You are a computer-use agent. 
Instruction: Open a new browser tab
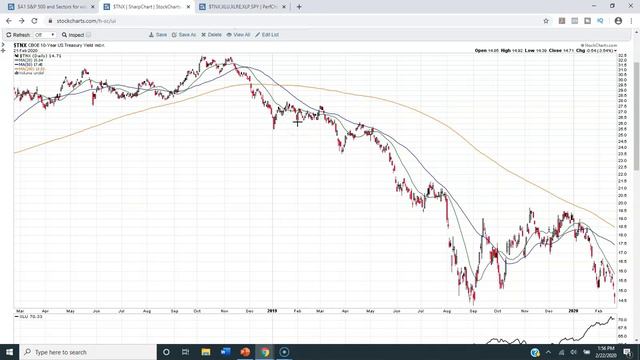[x=299, y=7]
